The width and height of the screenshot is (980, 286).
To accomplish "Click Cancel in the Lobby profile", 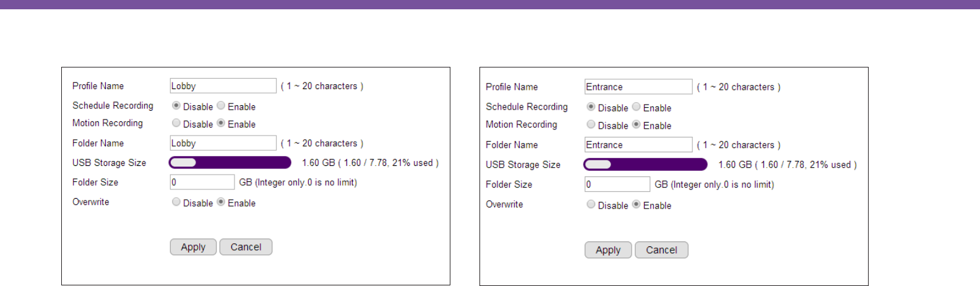I will (x=246, y=247).
